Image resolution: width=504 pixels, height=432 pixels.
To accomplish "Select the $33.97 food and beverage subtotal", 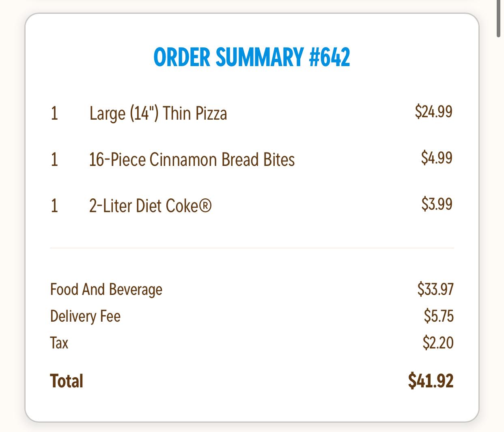I will point(435,289).
